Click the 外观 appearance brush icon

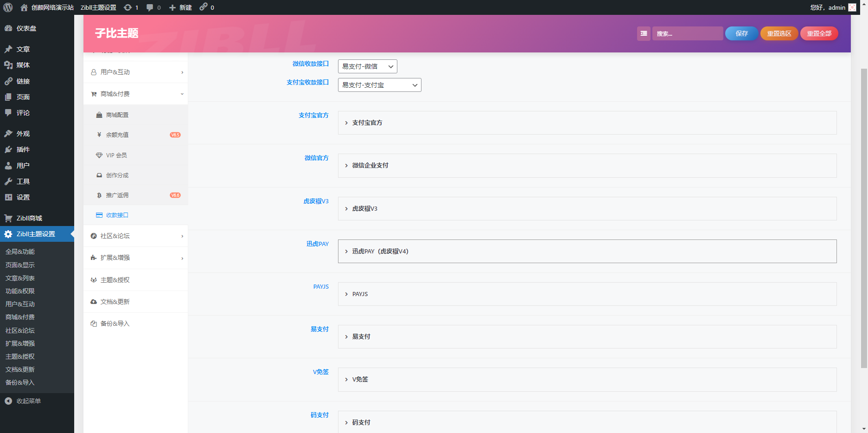(x=8, y=134)
